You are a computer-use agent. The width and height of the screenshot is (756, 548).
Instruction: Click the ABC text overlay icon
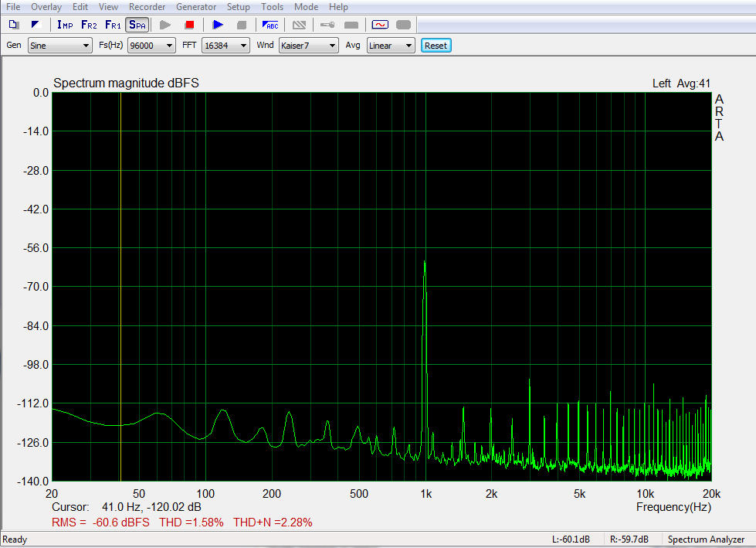tap(270, 25)
